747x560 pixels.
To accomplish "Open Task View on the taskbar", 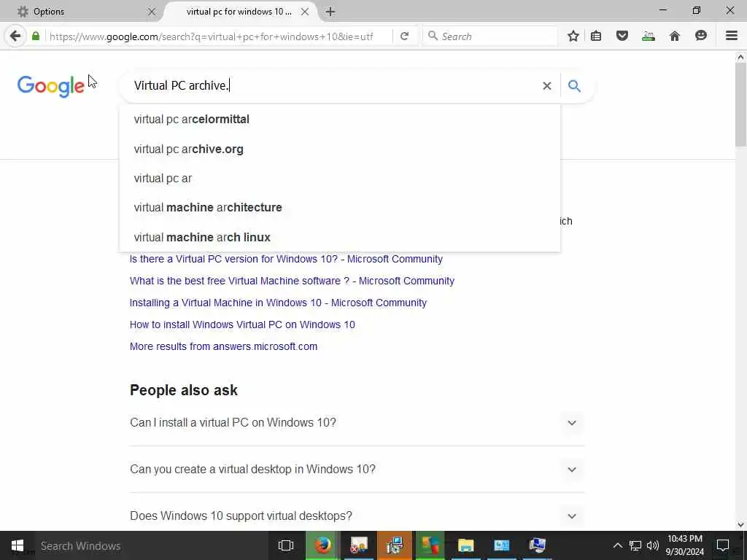I will (286, 545).
